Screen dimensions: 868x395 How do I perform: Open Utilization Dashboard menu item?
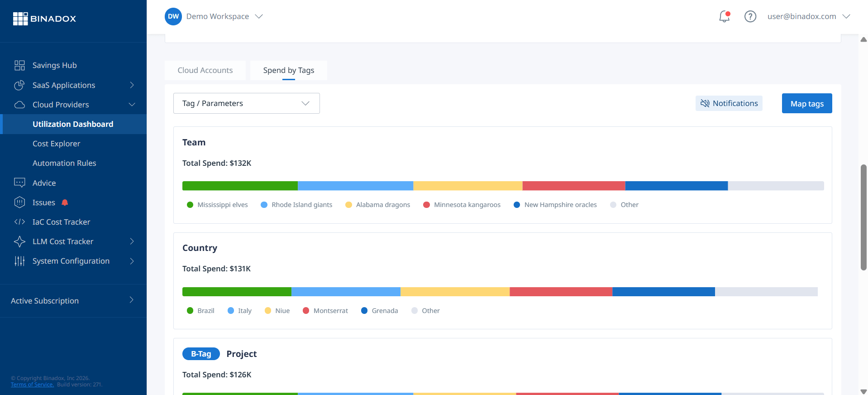(73, 124)
